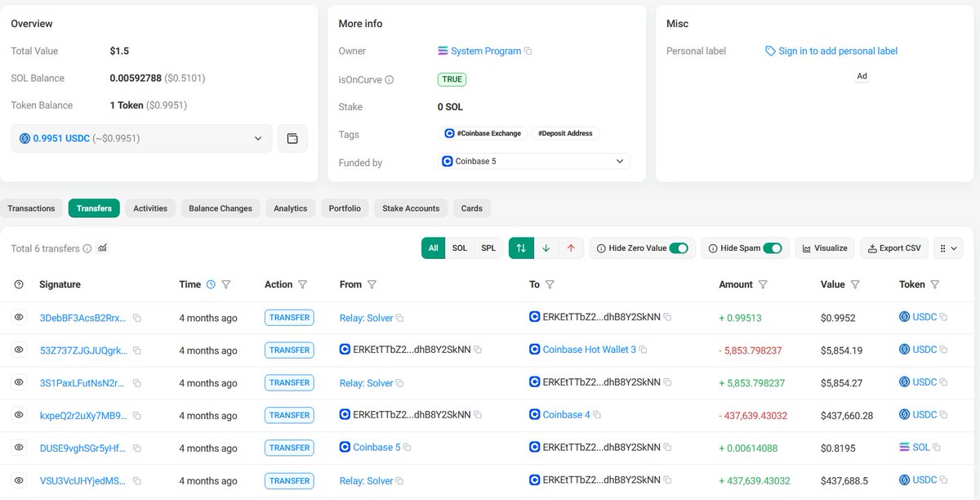Viewport: 980px width, 500px height.
Task: Filter transfers by SPL only
Action: 488,248
